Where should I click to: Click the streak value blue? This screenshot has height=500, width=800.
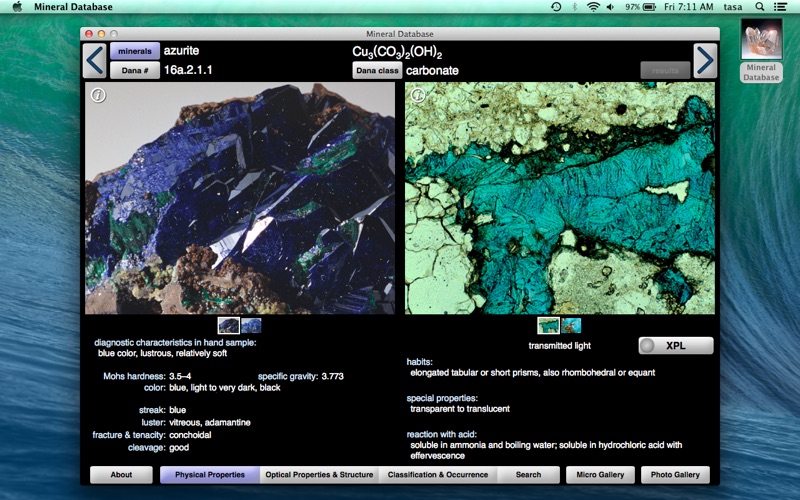pos(178,410)
